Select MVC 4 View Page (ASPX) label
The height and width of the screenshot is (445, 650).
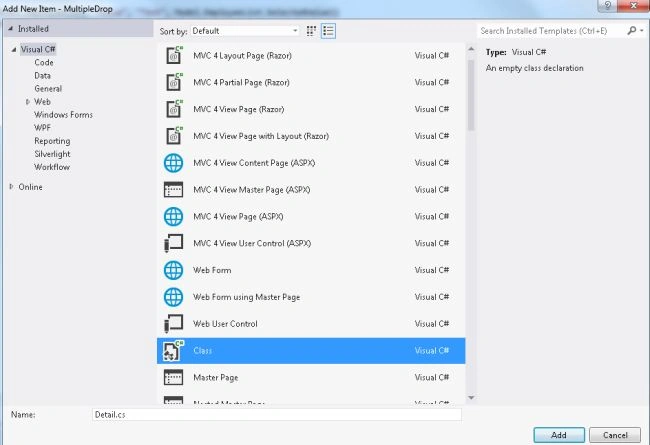(x=238, y=216)
